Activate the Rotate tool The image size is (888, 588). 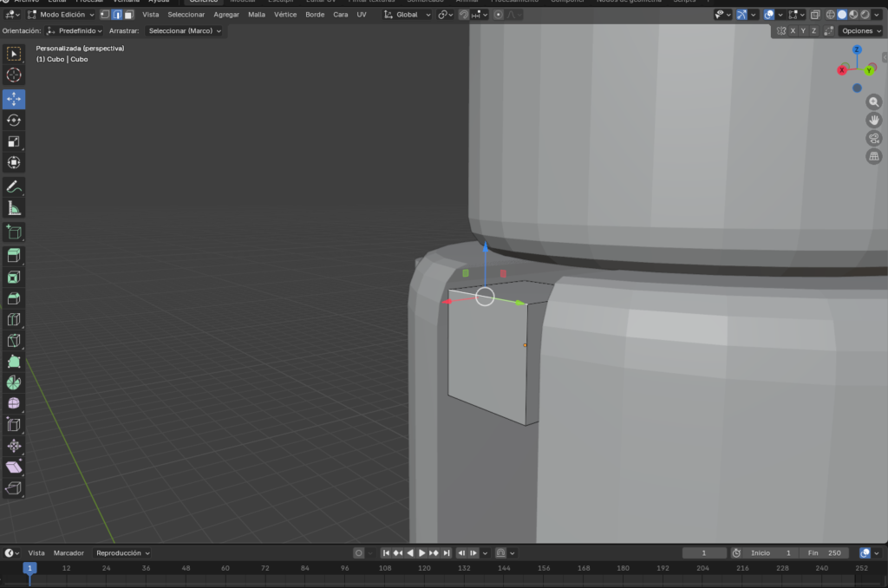(14, 121)
